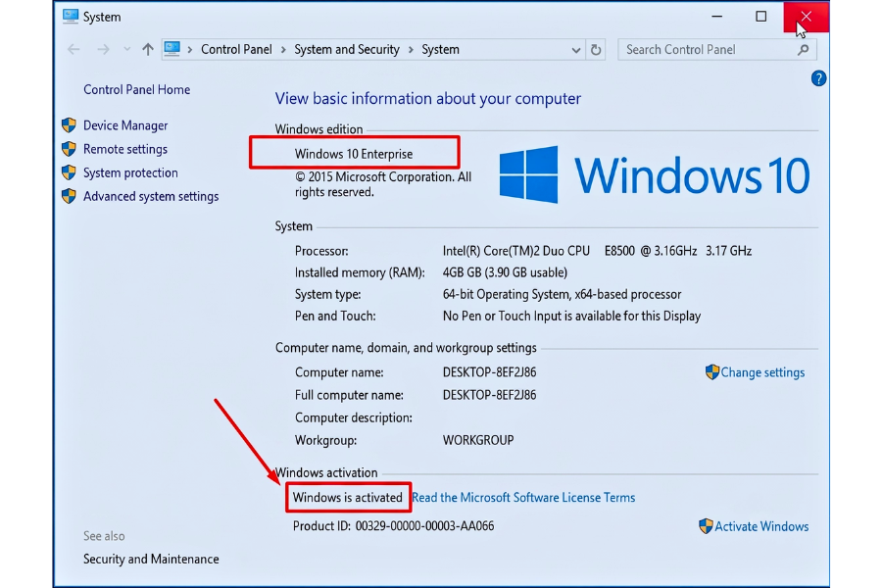Screen dimensions: 882x588
Task: Click the Intel Core 2 Duo processor value
Action: pos(597,251)
